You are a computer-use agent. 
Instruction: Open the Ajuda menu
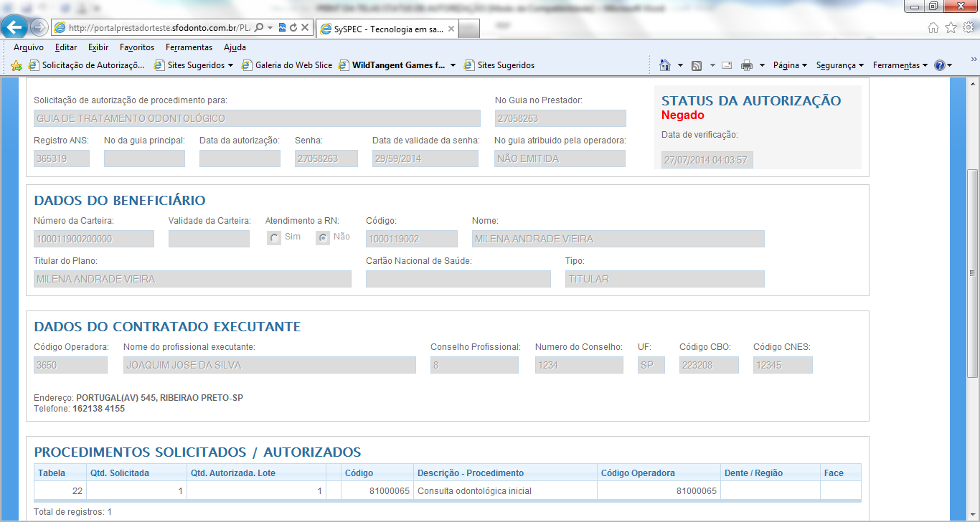tap(235, 47)
